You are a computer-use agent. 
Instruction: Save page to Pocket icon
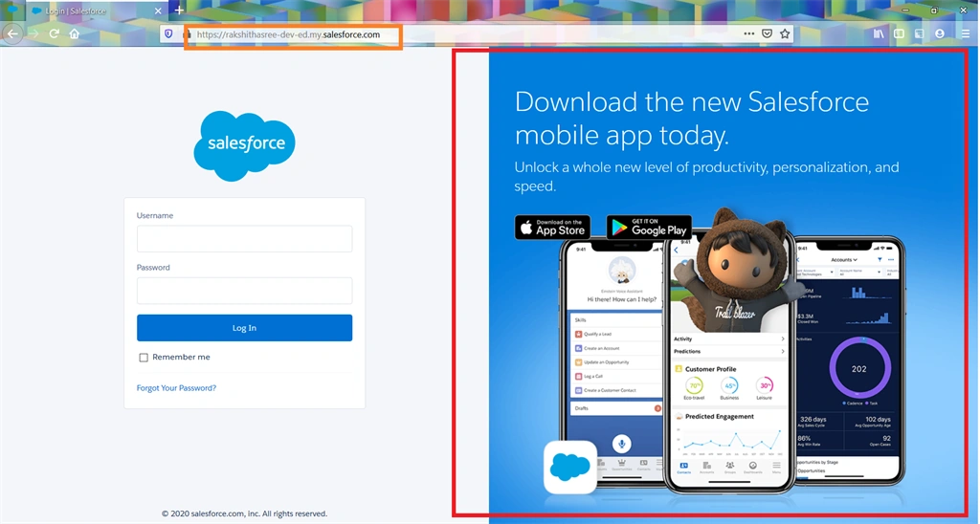767,33
